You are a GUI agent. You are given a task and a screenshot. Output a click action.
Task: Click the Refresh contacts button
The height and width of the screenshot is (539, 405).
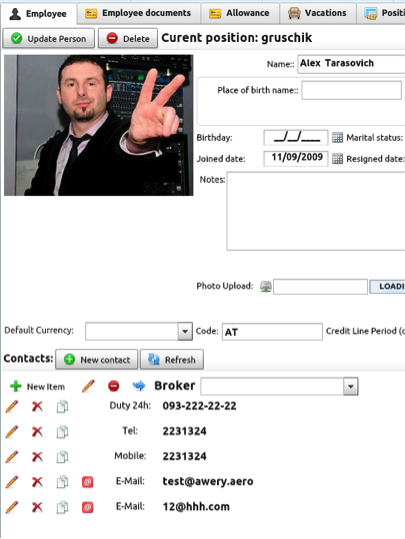(x=172, y=360)
